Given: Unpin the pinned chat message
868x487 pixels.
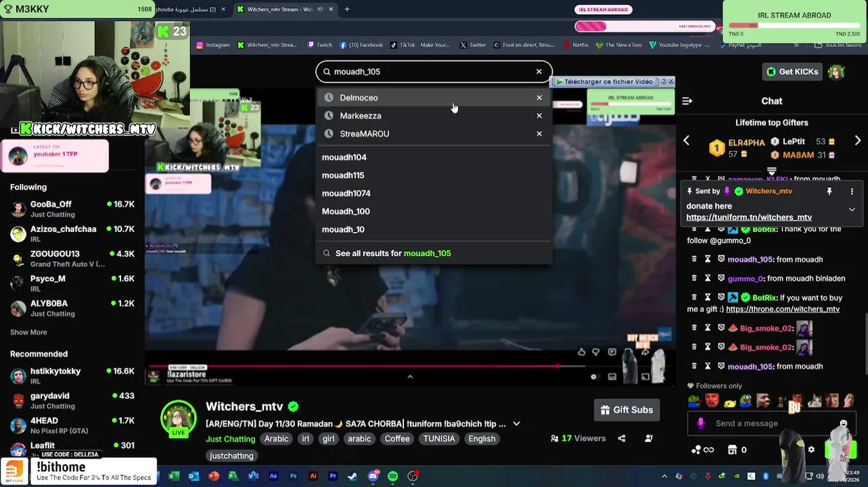Looking at the screenshot, I should tap(829, 191).
